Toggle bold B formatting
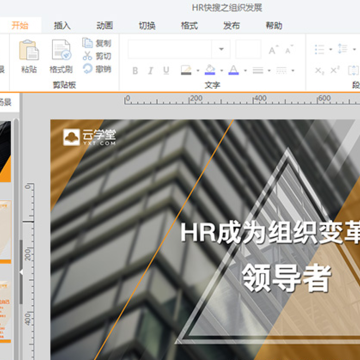360x360 pixels. [135, 71]
